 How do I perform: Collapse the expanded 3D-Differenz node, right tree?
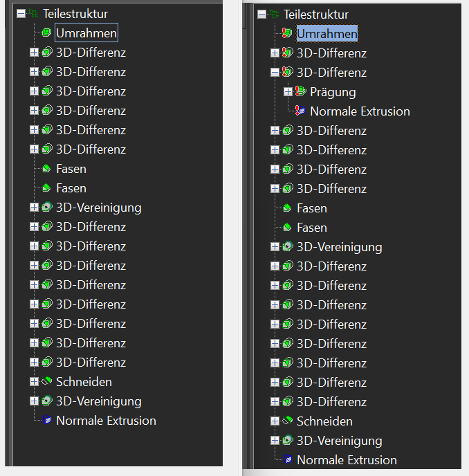point(275,73)
